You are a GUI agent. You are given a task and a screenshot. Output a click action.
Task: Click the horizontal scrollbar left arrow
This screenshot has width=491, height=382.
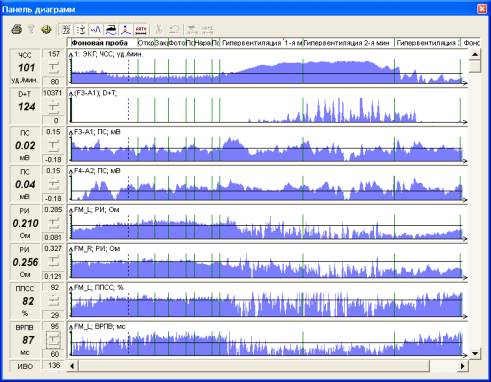(x=72, y=366)
